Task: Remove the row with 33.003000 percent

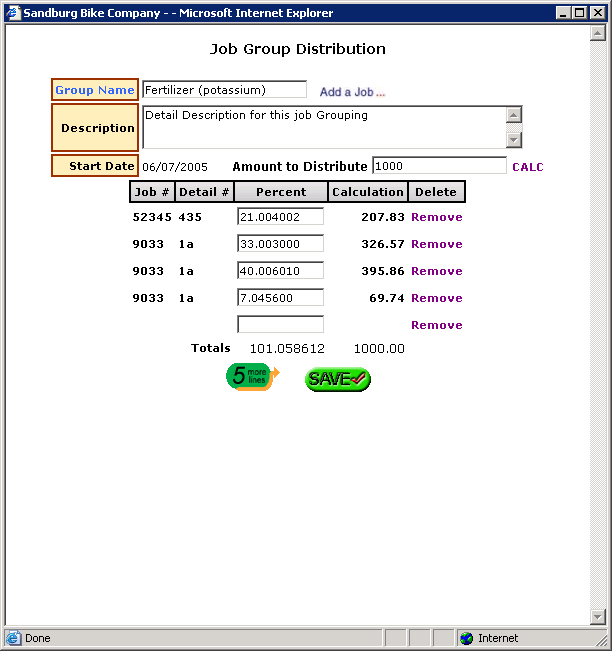Action: tap(437, 244)
